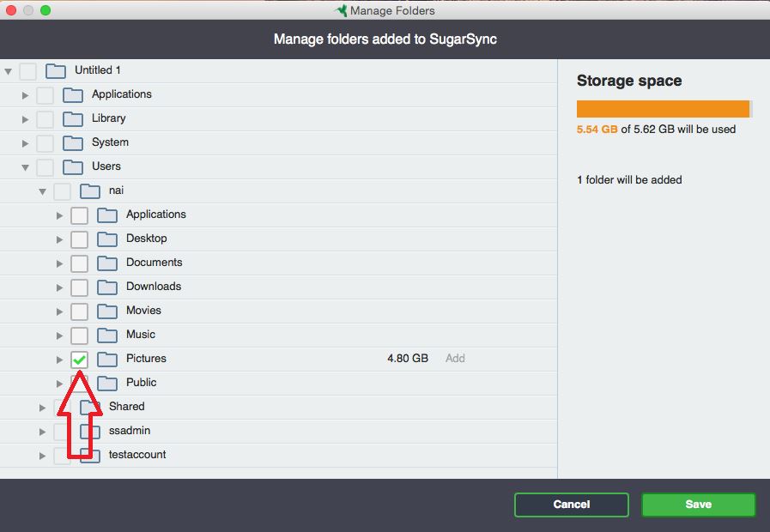The width and height of the screenshot is (770, 532).
Task: Click the Documents folder icon
Action: (107, 263)
